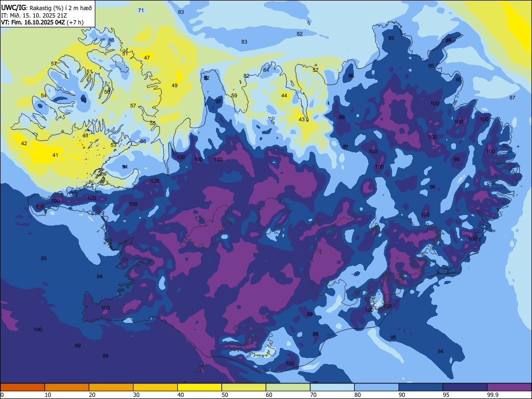Click the '54' humidity value on the map
The image size is (532, 399).
44,96
